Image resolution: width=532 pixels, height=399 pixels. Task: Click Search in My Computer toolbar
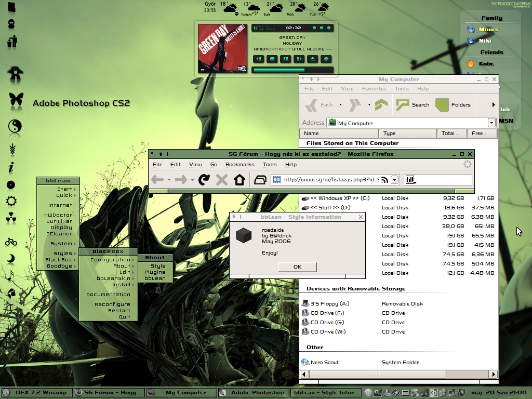click(x=413, y=104)
